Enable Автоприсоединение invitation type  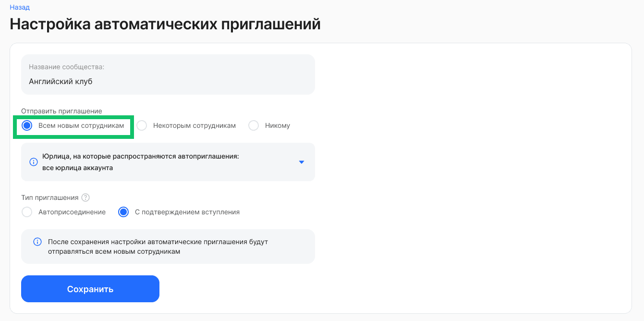click(x=27, y=211)
